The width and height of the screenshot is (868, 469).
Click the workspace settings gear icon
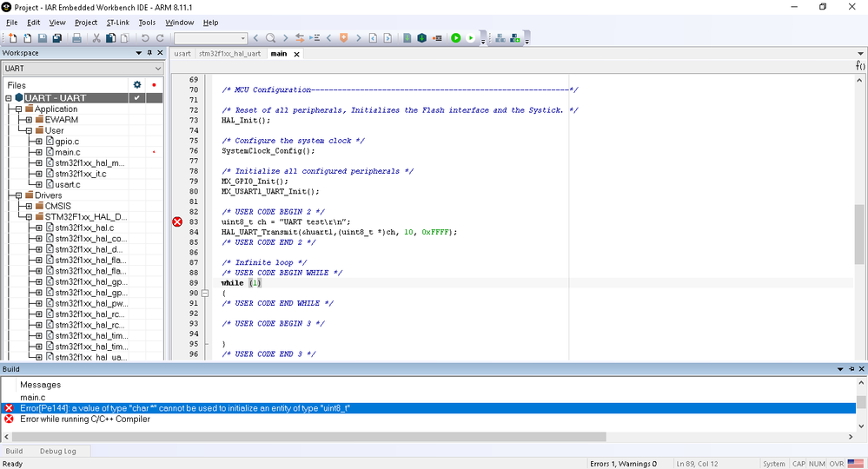point(137,84)
